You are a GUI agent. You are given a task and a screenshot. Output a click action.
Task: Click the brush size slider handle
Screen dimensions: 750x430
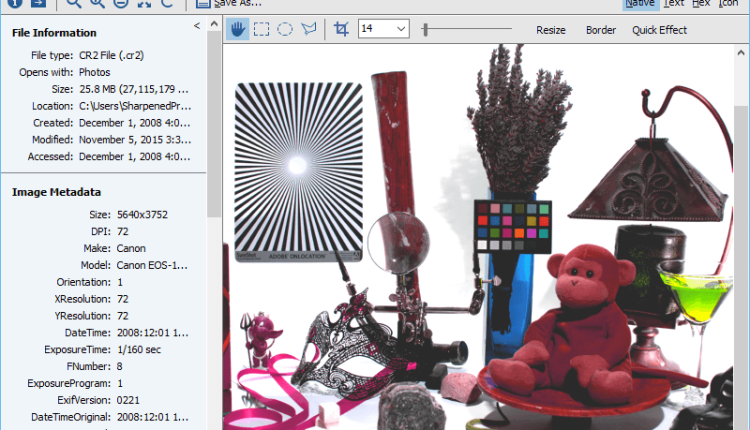pos(425,30)
